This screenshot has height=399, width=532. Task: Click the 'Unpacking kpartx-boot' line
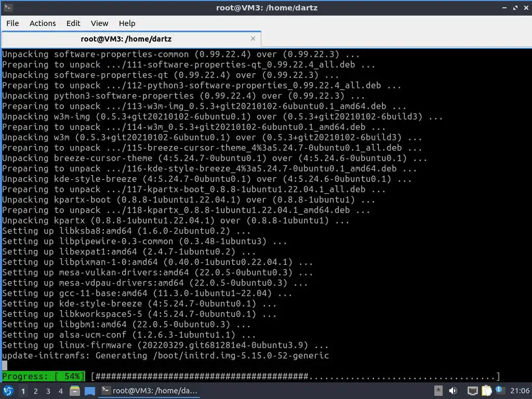point(189,200)
